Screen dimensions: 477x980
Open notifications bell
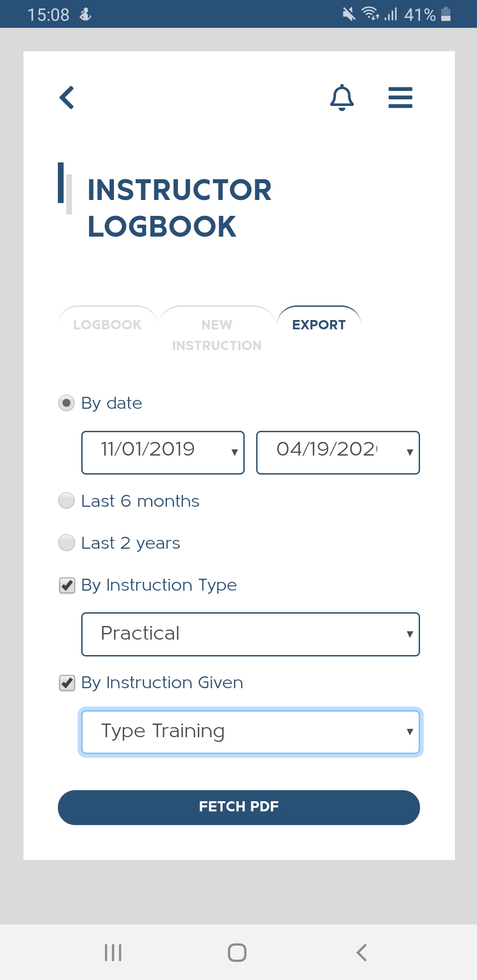click(x=342, y=98)
